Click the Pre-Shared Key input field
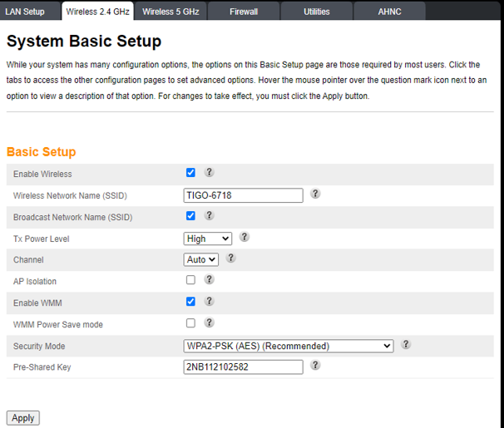 coord(244,367)
